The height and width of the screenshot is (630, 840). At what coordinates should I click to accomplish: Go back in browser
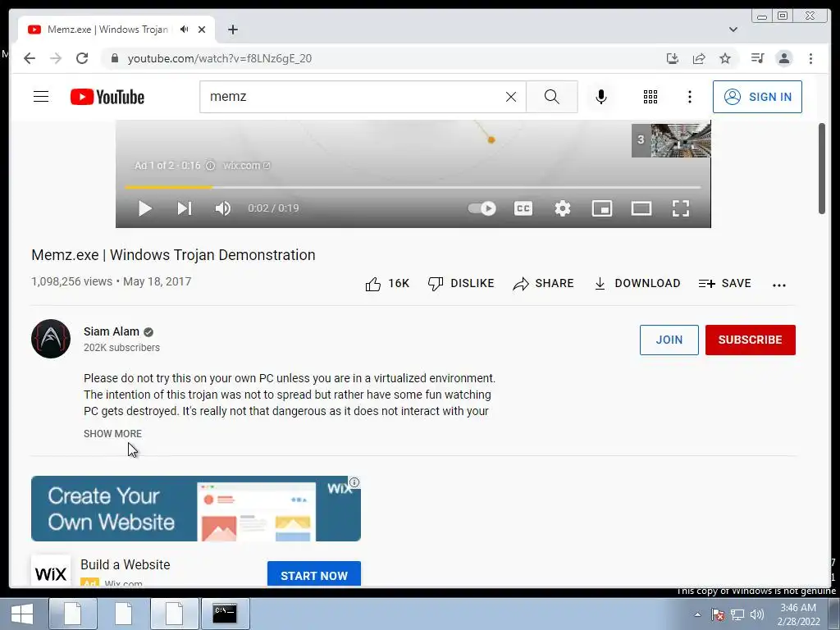pos(30,58)
